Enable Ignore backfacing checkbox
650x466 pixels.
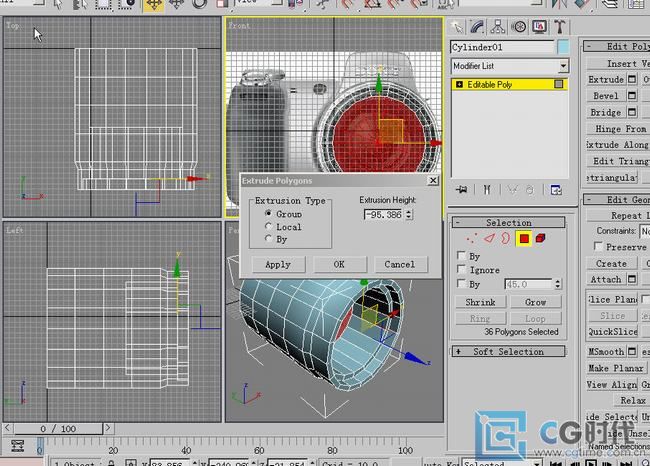pyautogui.click(x=461, y=269)
